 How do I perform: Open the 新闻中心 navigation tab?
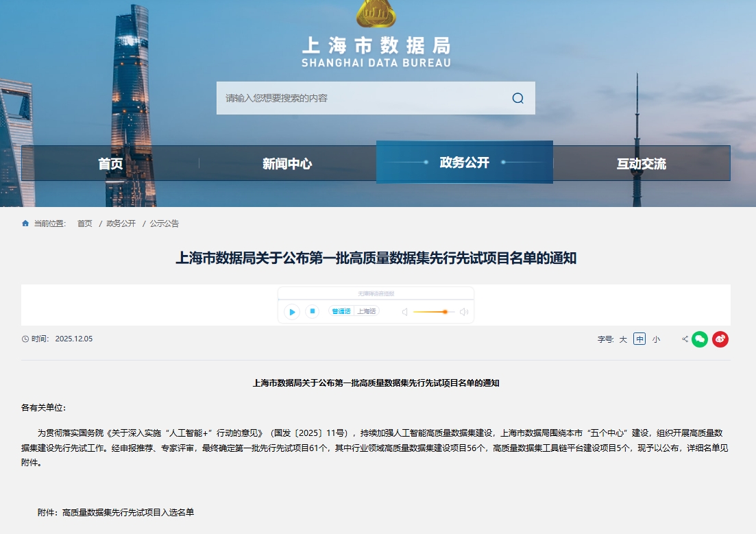tap(287, 164)
